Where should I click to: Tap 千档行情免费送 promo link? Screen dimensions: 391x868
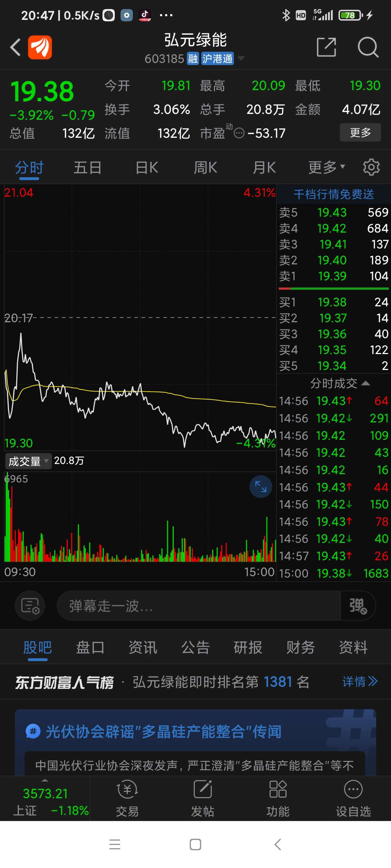tap(334, 194)
